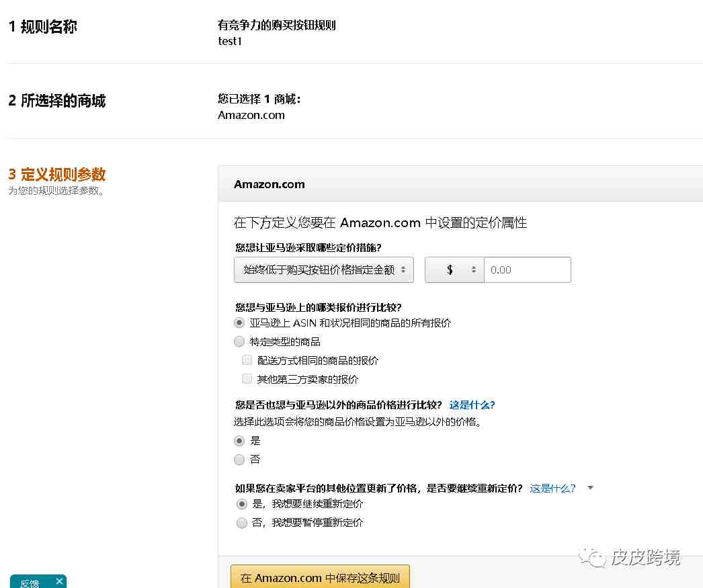Select 否 radio for comparing outside Amazon
Screen dimensions: 703x588
point(239,460)
